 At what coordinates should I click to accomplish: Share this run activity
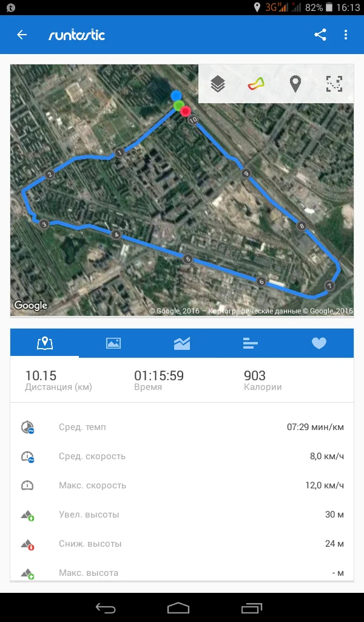[x=320, y=35]
